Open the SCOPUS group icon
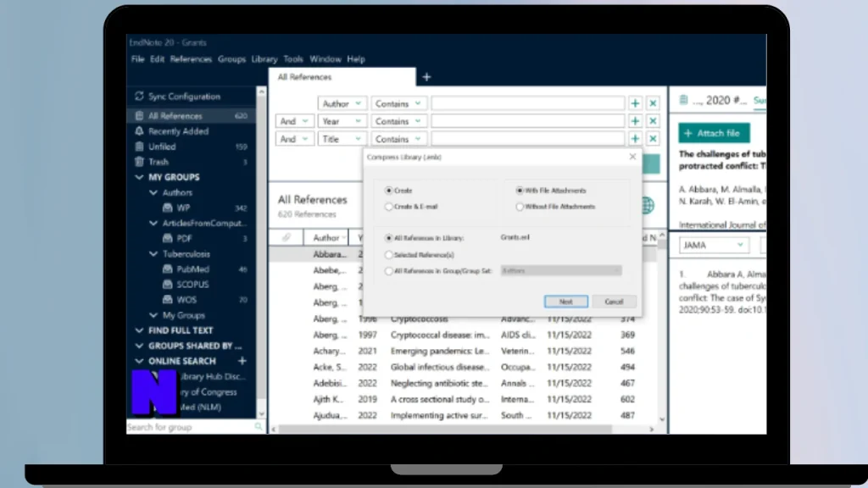 167,285
